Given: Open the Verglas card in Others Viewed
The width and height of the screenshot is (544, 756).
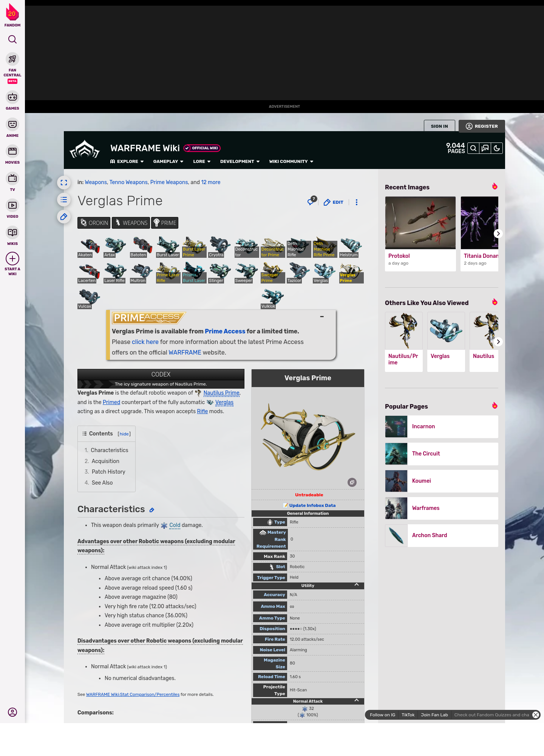Looking at the screenshot, I should click(x=446, y=342).
